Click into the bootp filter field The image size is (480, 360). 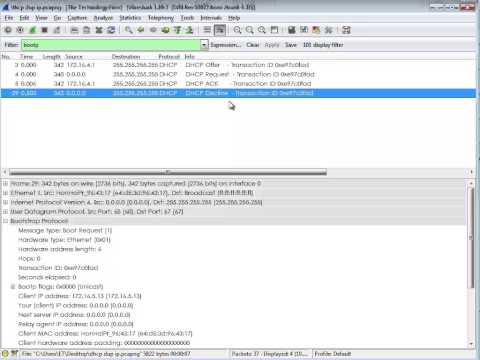111,45
